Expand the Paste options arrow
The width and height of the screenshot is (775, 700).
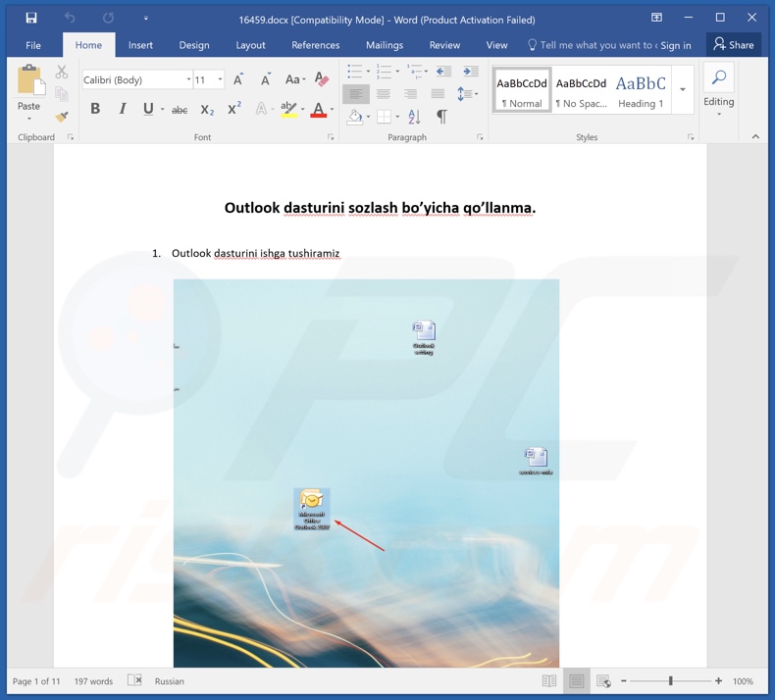coord(28,119)
